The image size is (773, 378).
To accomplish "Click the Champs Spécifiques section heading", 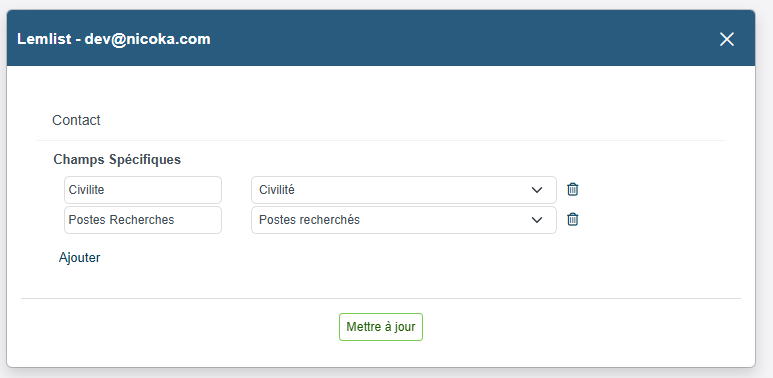I will click(117, 159).
